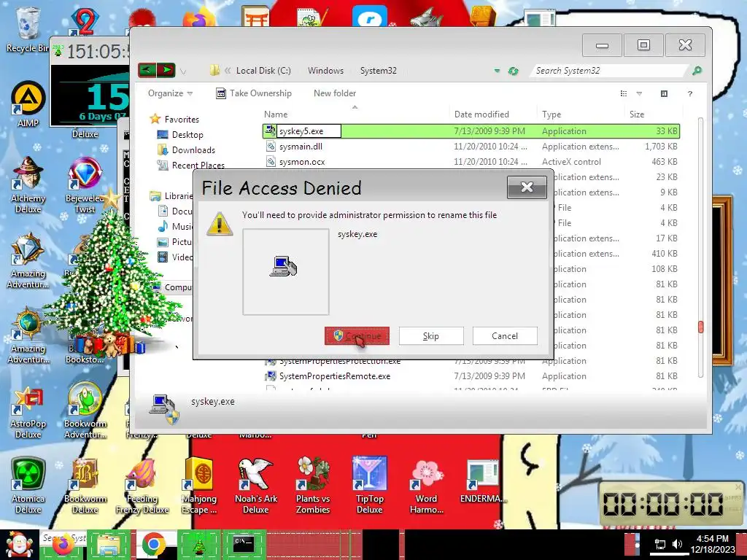This screenshot has width=747, height=560.
Task: Open Recent Places in navigation pane
Action: coord(198,166)
